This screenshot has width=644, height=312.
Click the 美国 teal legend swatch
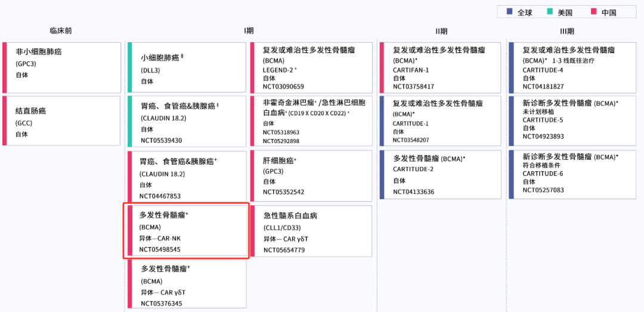tap(552, 12)
